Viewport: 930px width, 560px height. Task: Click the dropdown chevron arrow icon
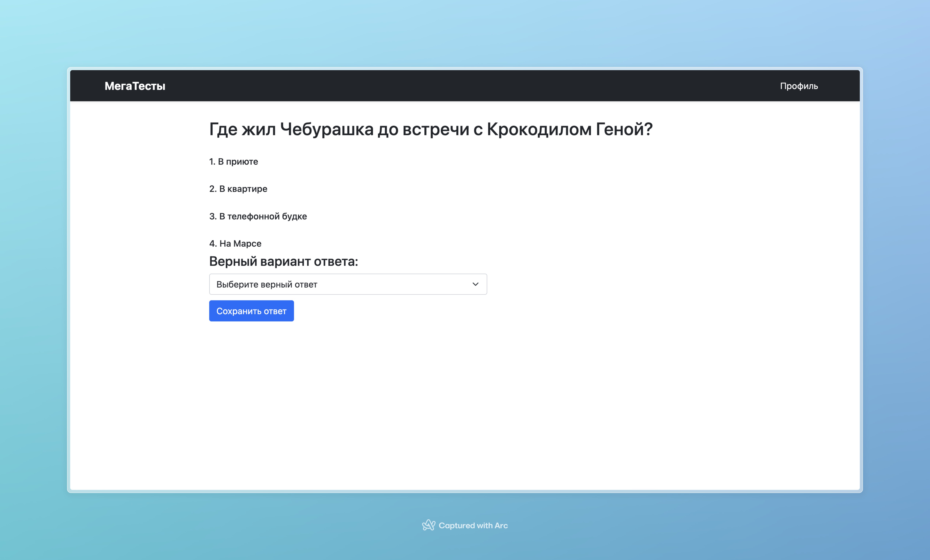475,284
